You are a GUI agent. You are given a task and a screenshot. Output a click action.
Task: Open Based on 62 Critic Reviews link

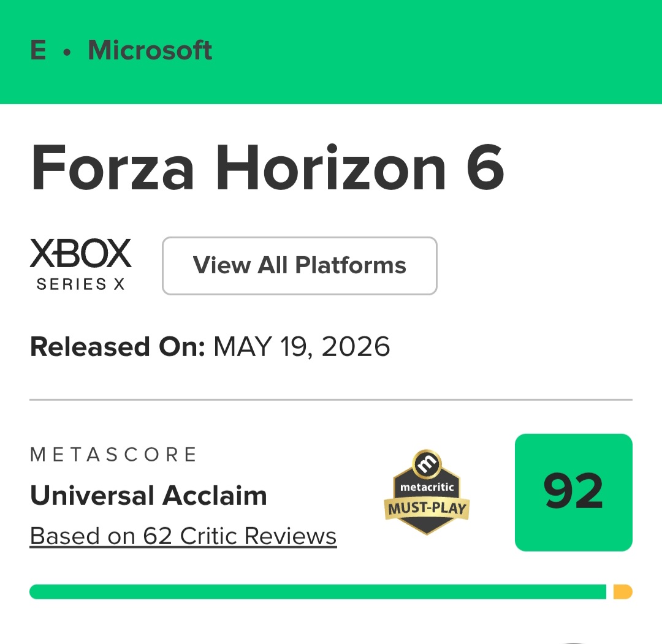[x=183, y=536]
